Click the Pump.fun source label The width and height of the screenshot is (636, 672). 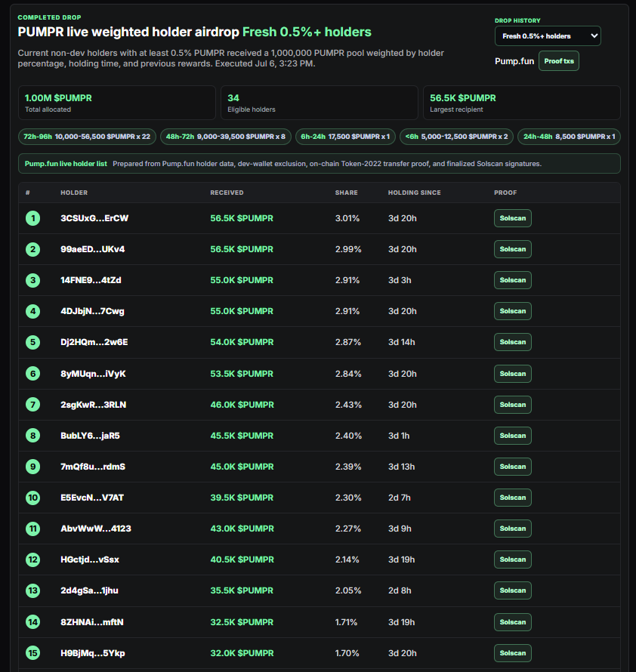point(514,61)
